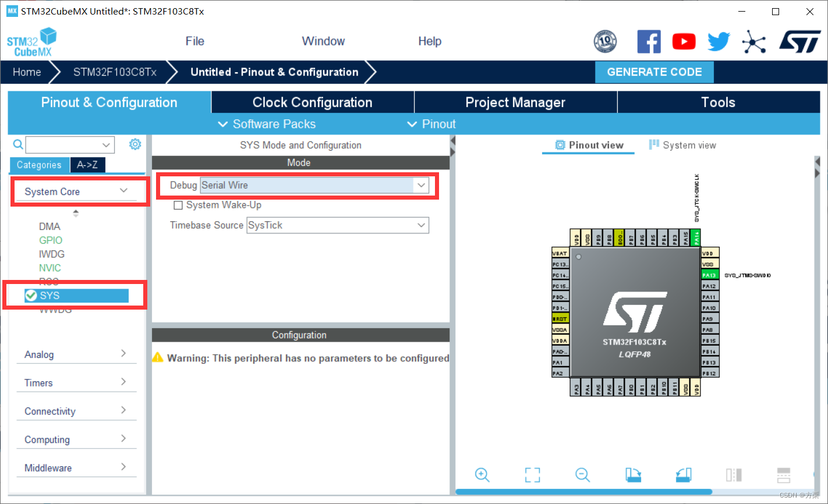Open the Window menu
This screenshot has height=504, width=828.
pyautogui.click(x=323, y=41)
